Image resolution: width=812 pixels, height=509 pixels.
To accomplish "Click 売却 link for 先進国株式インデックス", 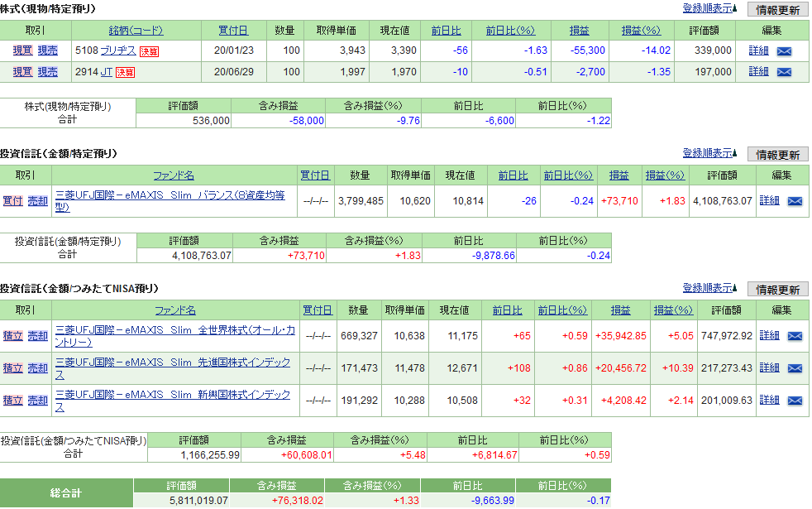I will pyautogui.click(x=38, y=367).
